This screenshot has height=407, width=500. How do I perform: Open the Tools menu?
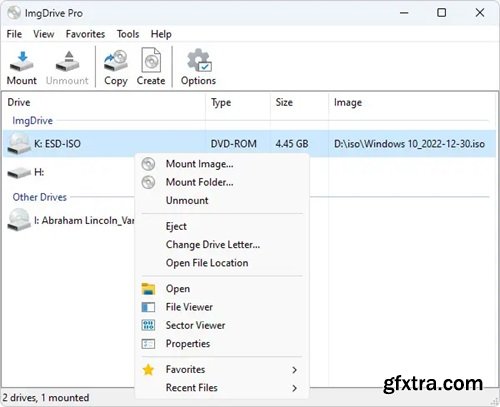pyautogui.click(x=128, y=34)
